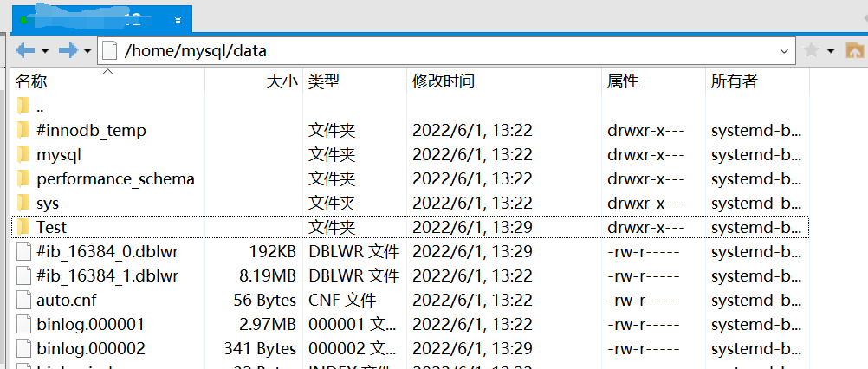
Task: Click the sys folder icon
Action: (23, 203)
